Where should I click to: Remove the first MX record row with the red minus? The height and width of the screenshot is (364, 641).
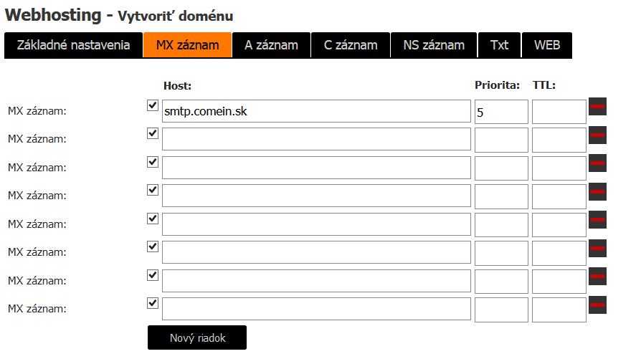tap(597, 106)
